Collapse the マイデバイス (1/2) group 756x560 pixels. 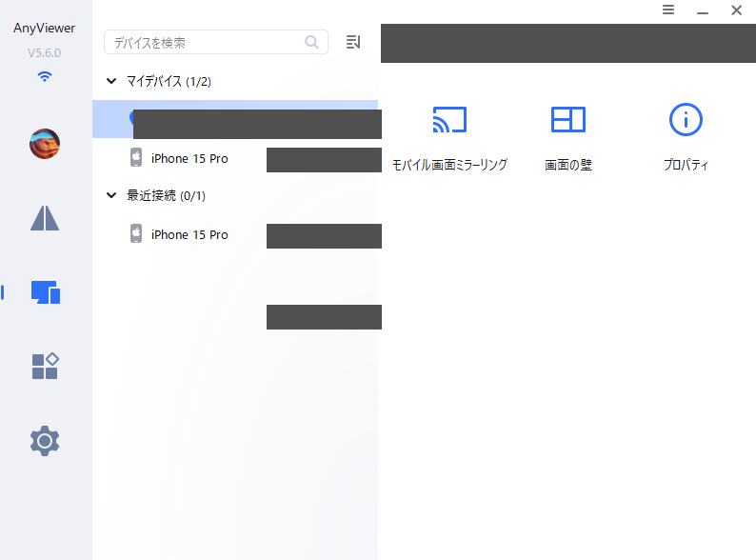click(111, 81)
